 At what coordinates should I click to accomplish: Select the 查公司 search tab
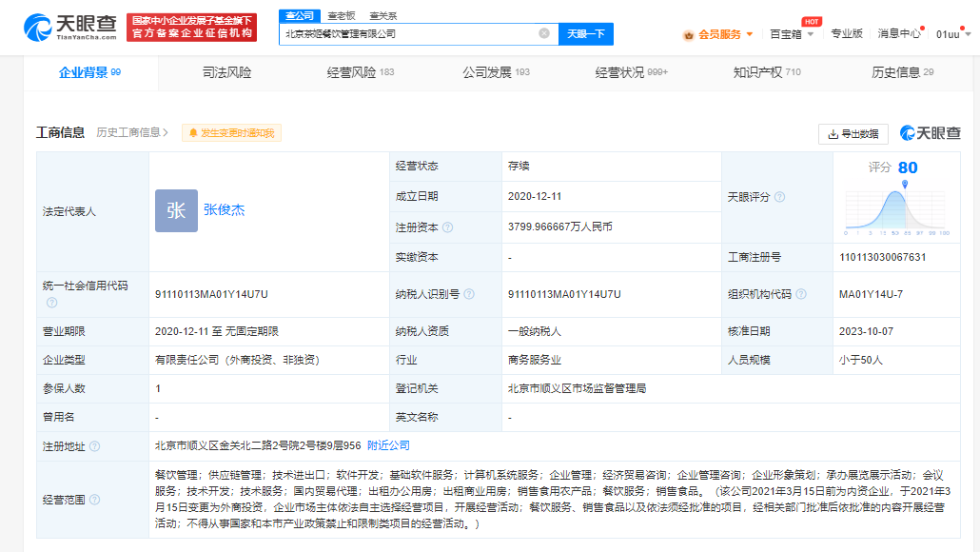pos(300,15)
